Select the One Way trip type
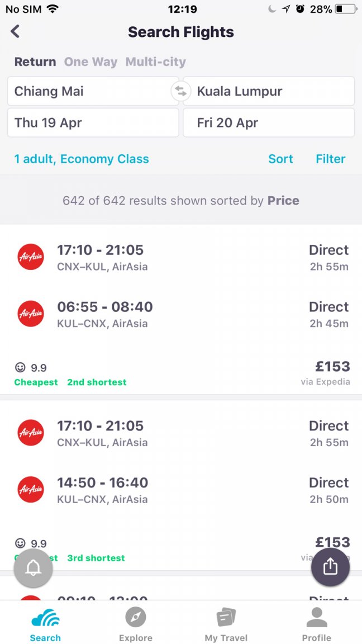The image size is (362, 644). (90, 62)
